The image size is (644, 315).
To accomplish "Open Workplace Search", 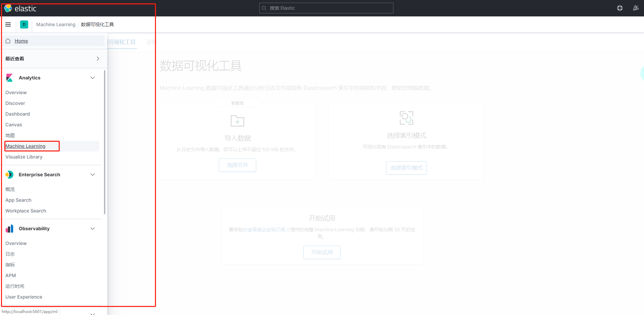I will coord(26,211).
